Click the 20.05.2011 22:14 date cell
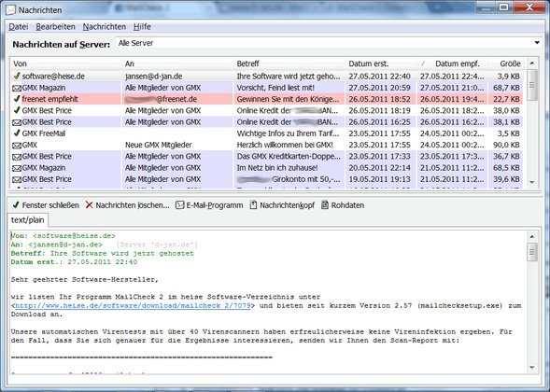 click(x=379, y=168)
